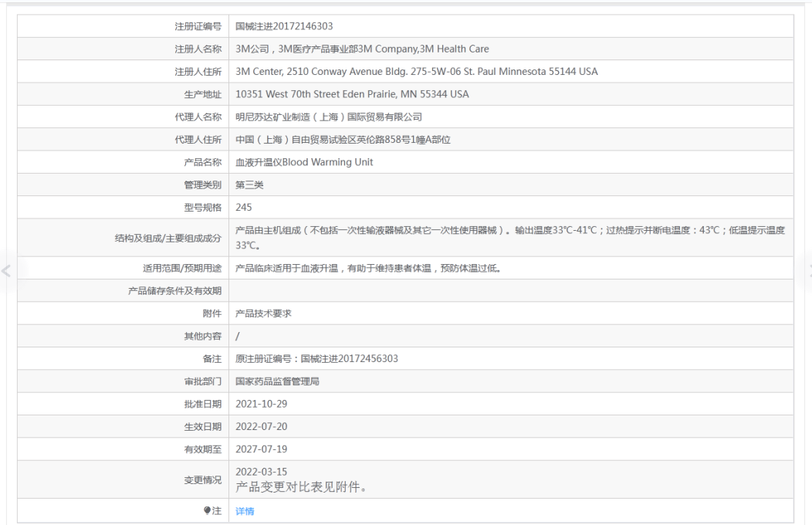812x525 pixels.
Task: Select approval department 国家药品监督管理局
Action: pos(277,381)
